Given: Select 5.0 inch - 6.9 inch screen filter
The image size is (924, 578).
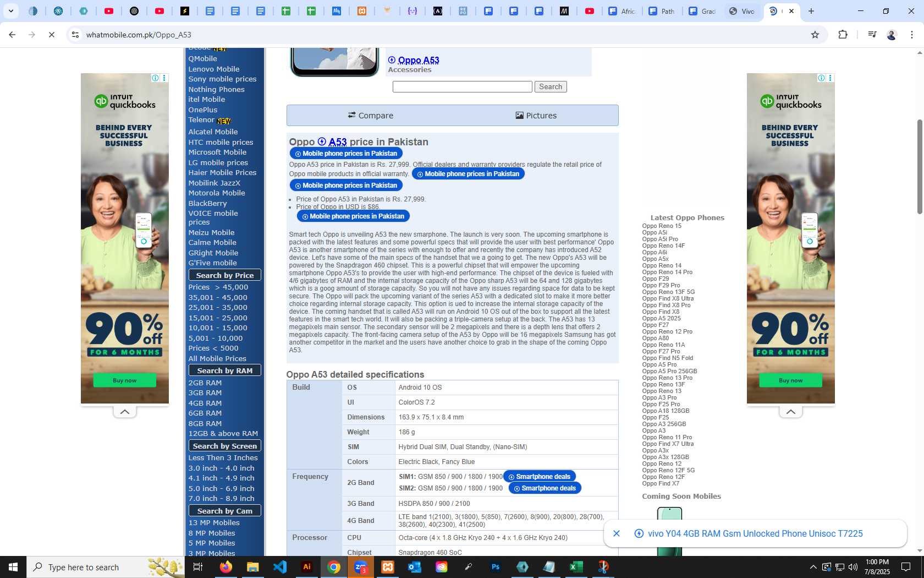Looking at the screenshot, I should pyautogui.click(x=222, y=488).
